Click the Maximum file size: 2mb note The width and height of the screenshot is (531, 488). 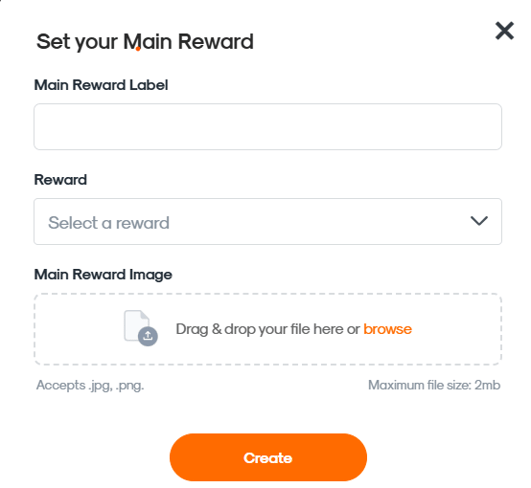click(434, 385)
